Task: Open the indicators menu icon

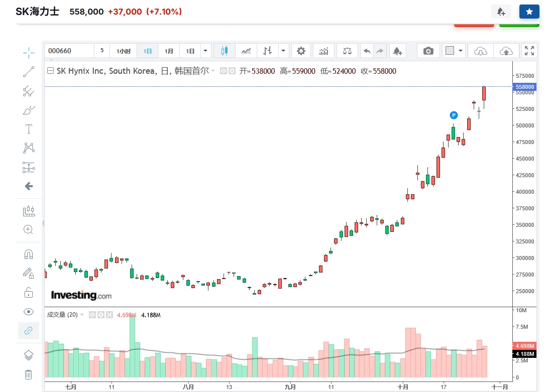Action: [x=324, y=51]
